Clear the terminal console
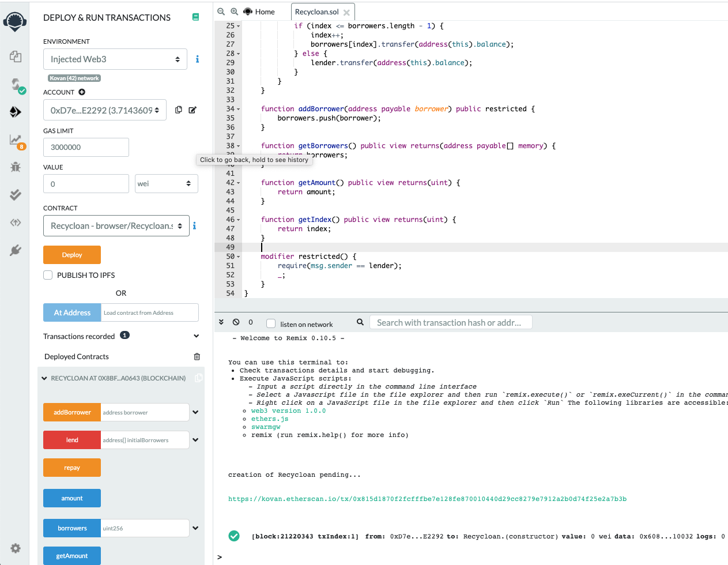This screenshot has height=565, width=728. tap(236, 322)
